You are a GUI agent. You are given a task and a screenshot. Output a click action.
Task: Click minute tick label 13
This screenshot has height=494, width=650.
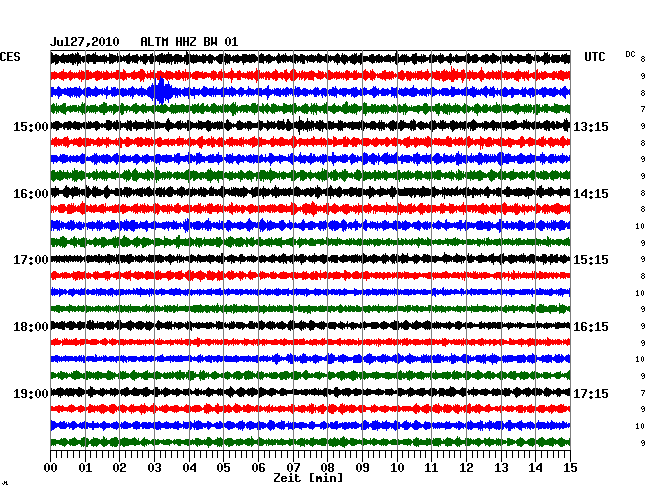pyautogui.click(x=501, y=468)
